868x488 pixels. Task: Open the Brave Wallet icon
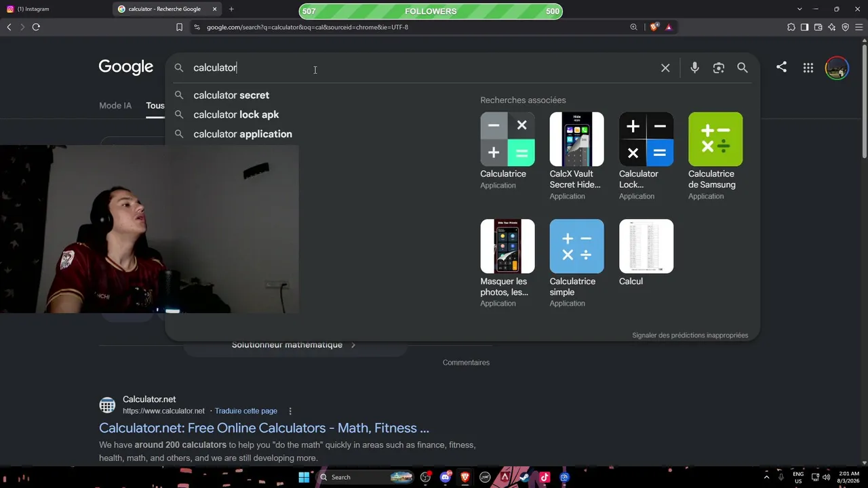(818, 27)
